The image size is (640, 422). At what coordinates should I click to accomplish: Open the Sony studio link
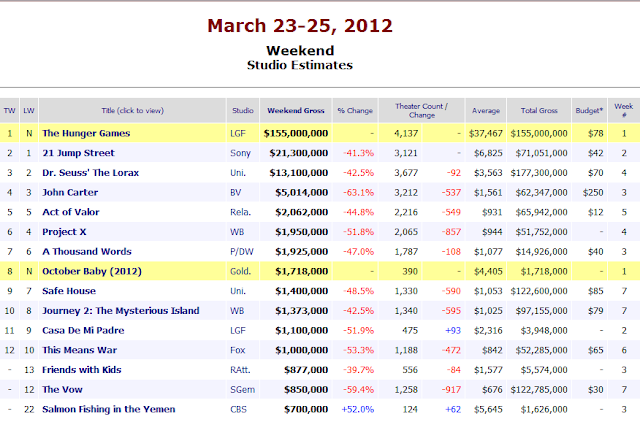click(x=240, y=153)
